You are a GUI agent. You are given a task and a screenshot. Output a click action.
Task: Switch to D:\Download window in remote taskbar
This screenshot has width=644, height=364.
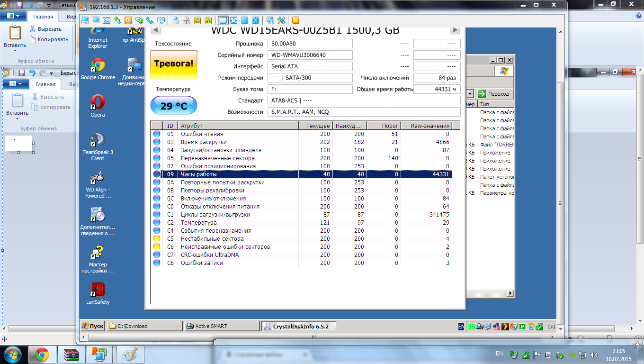pyautogui.click(x=144, y=326)
